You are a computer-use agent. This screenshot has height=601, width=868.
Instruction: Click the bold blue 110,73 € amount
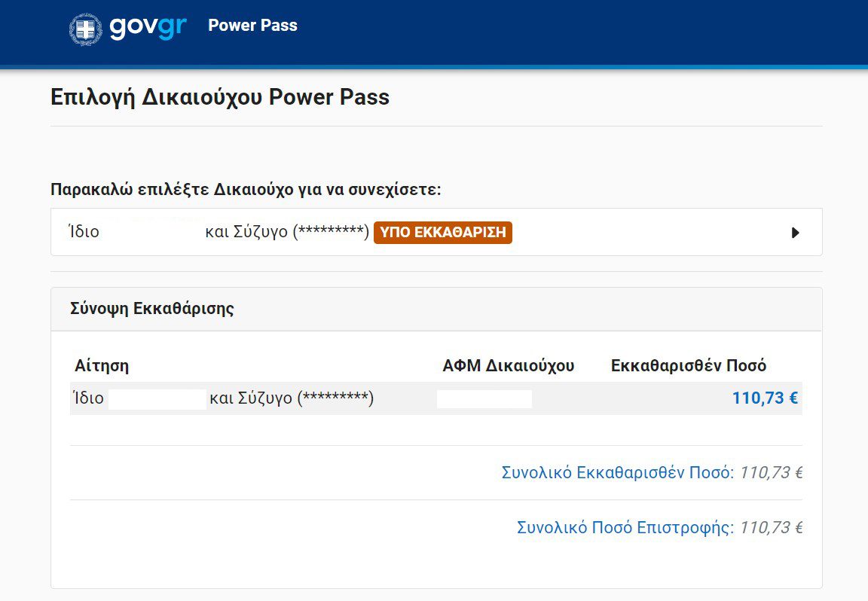(764, 398)
